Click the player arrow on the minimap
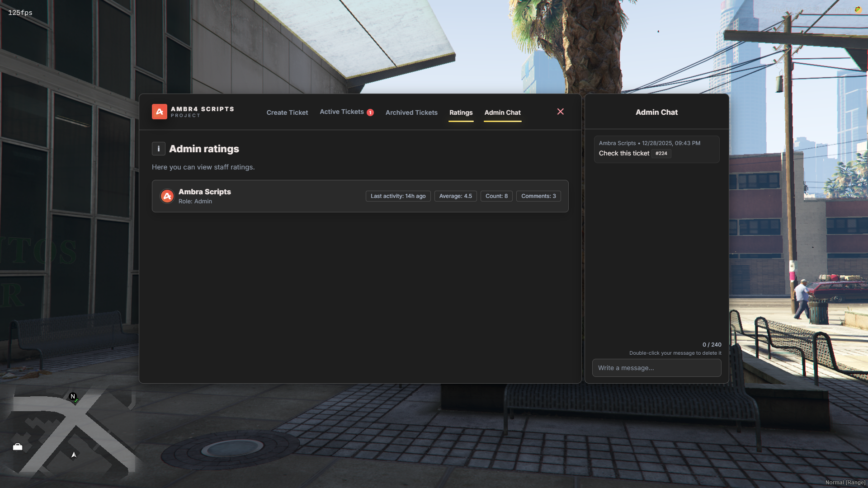 click(74, 455)
